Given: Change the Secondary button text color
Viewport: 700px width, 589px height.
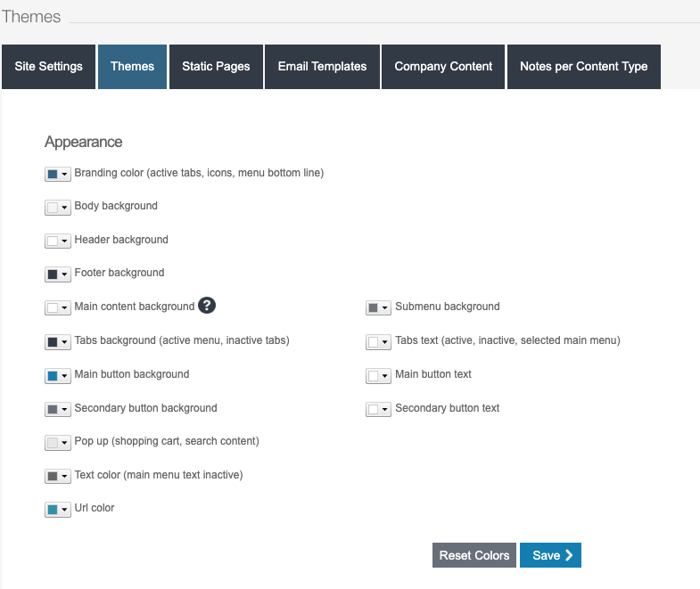Looking at the screenshot, I should click(378, 409).
